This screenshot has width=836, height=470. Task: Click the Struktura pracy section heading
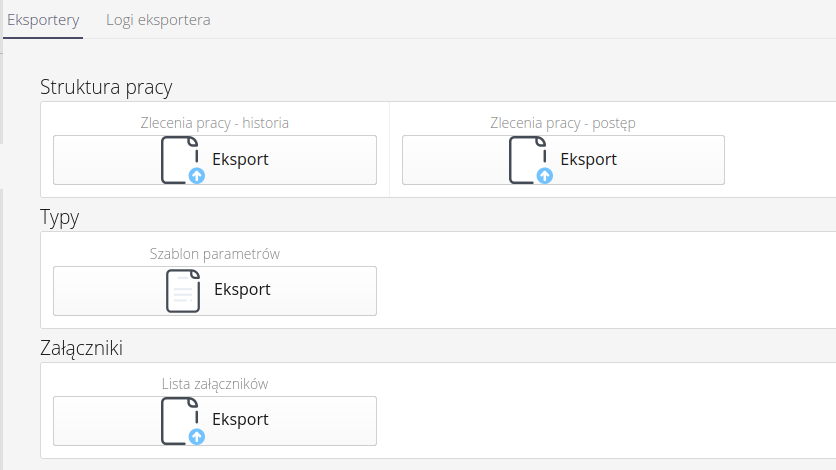pos(106,87)
